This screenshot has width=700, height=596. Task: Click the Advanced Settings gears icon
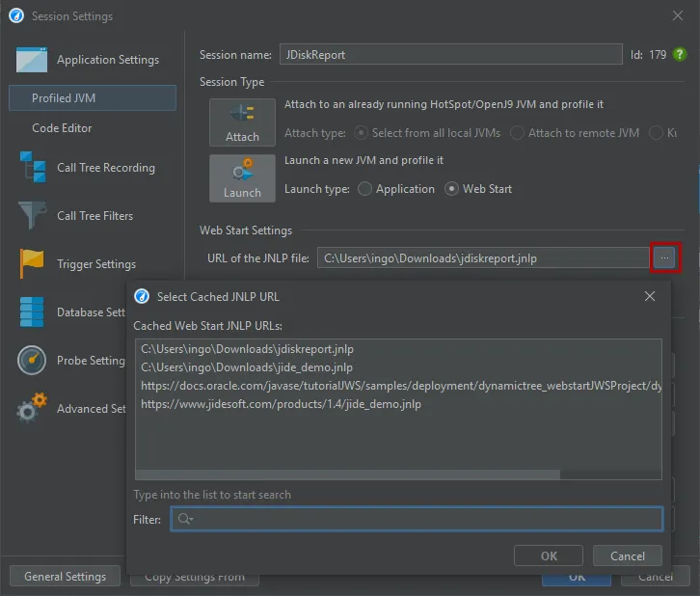(x=32, y=408)
